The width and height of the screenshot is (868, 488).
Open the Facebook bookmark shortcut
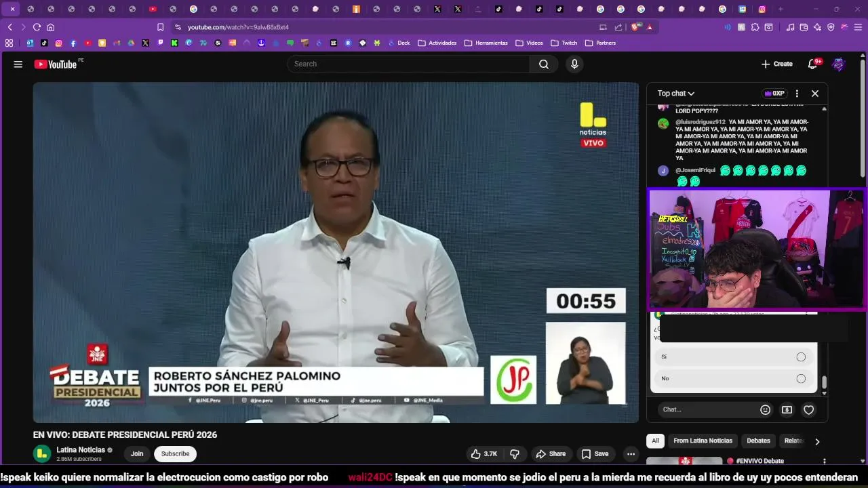[73, 43]
